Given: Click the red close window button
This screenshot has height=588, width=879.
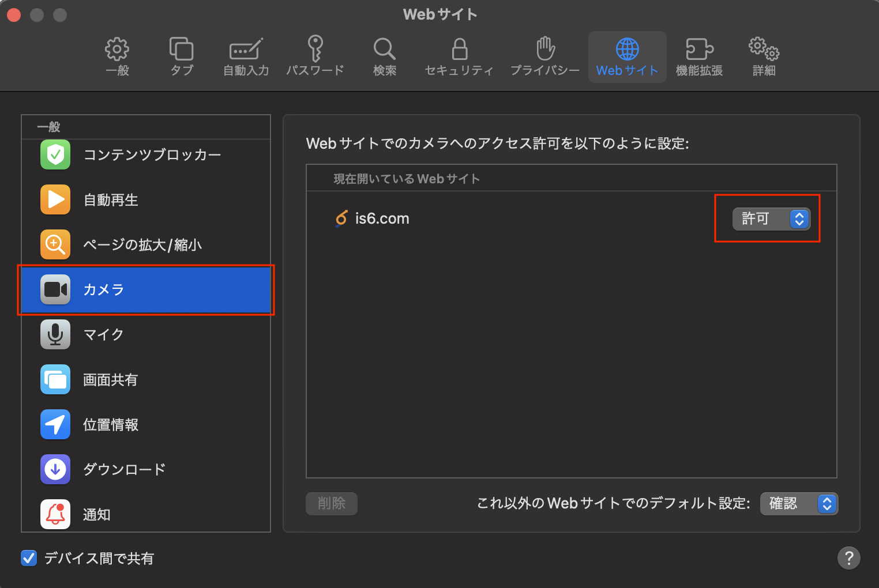Looking at the screenshot, I should (14, 14).
